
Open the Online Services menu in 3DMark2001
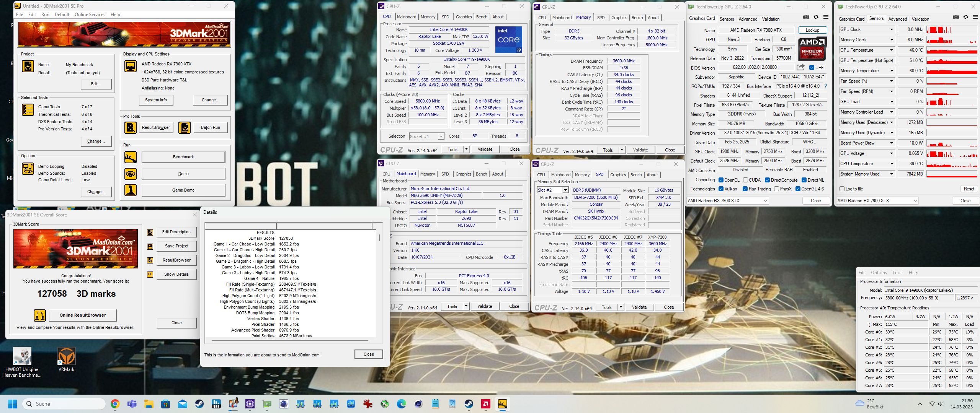pyautogui.click(x=90, y=15)
